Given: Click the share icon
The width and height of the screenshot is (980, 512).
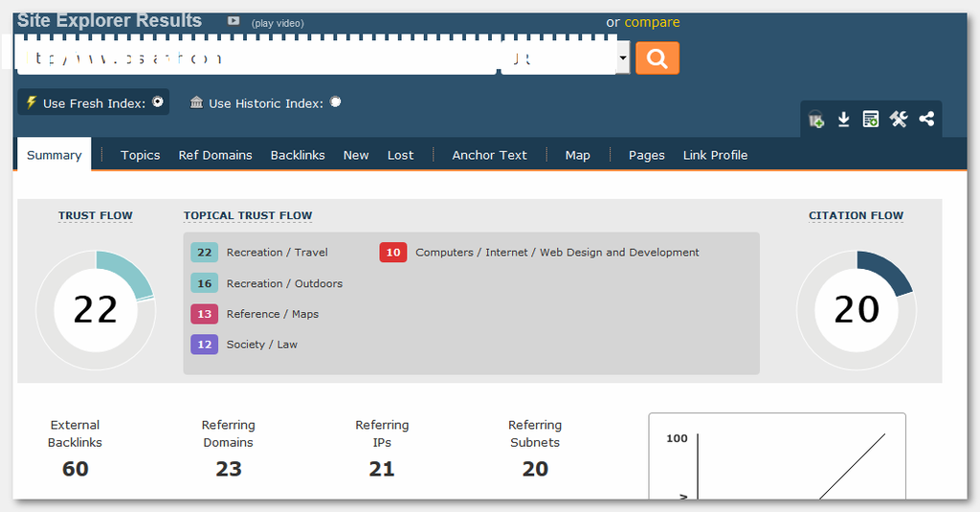Looking at the screenshot, I should 925,120.
